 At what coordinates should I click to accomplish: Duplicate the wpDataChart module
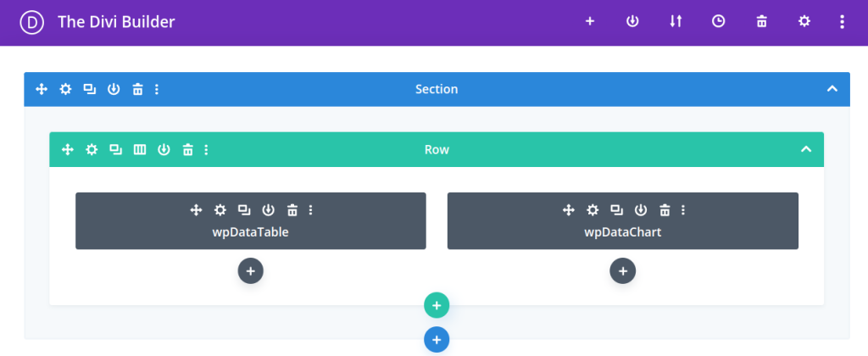click(x=617, y=210)
